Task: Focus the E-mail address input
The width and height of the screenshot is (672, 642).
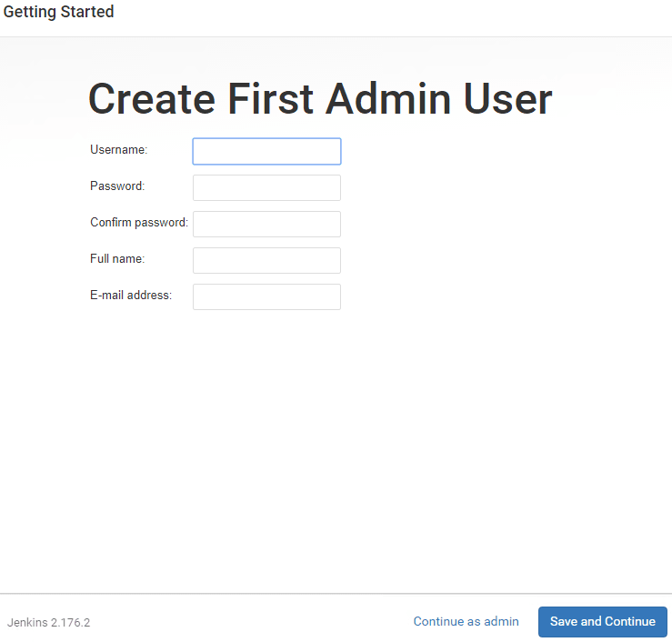Action: pos(266,296)
